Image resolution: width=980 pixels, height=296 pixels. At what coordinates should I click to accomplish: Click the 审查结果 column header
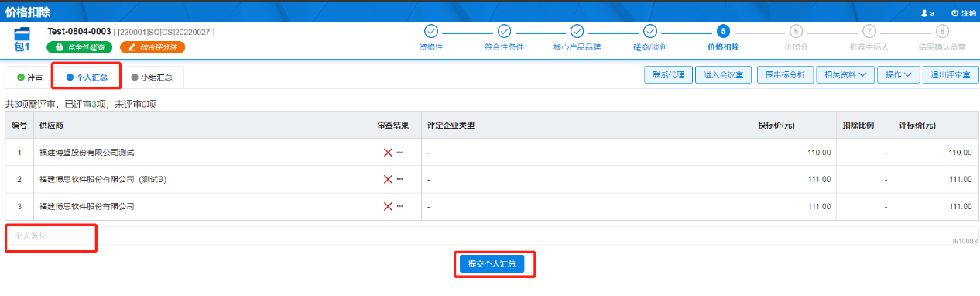pyautogui.click(x=392, y=126)
